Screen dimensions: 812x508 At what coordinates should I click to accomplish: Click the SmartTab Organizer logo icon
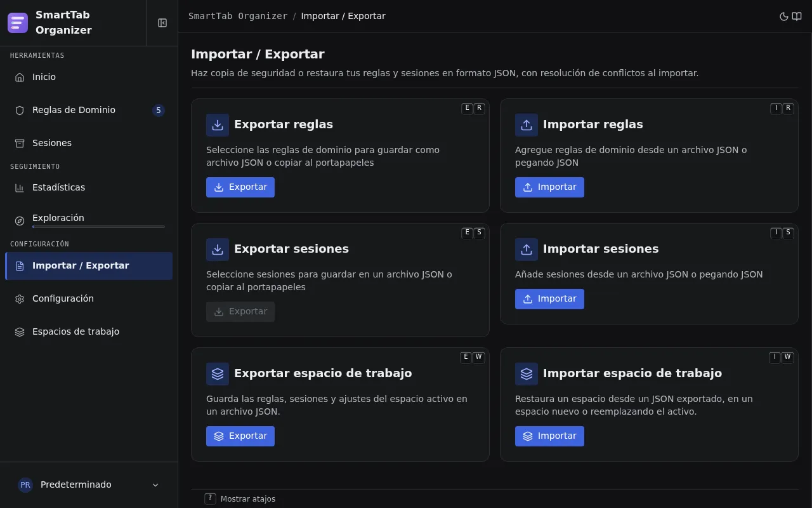[x=18, y=23]
